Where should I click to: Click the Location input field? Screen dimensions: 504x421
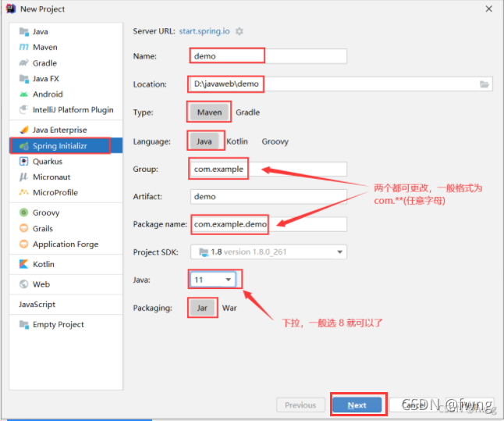pyautogui.click(x=342, y=84)
